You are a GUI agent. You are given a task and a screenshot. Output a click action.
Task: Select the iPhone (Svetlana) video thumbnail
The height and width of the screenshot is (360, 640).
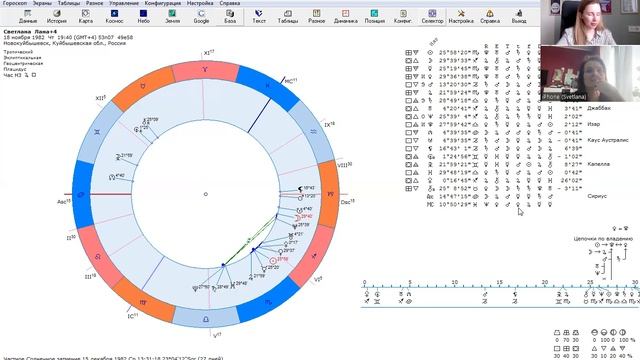point(590,73)
